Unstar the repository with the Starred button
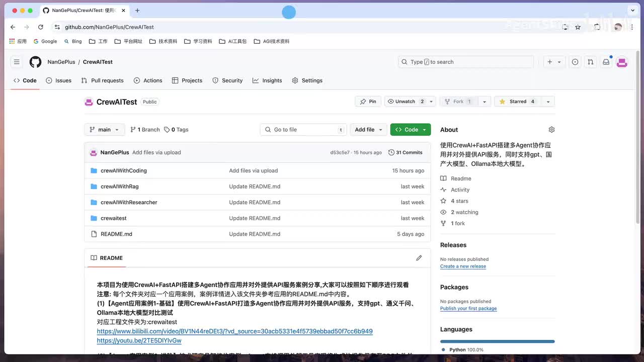The height and width of the screenshot is (362, 644). click(x=518, y=102)
